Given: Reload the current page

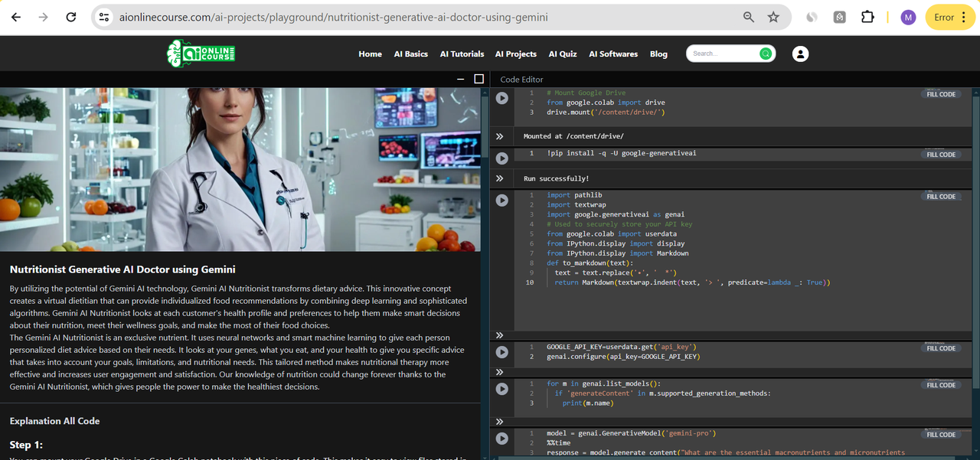Looking at the screenshot, I should tap(70, 17).
